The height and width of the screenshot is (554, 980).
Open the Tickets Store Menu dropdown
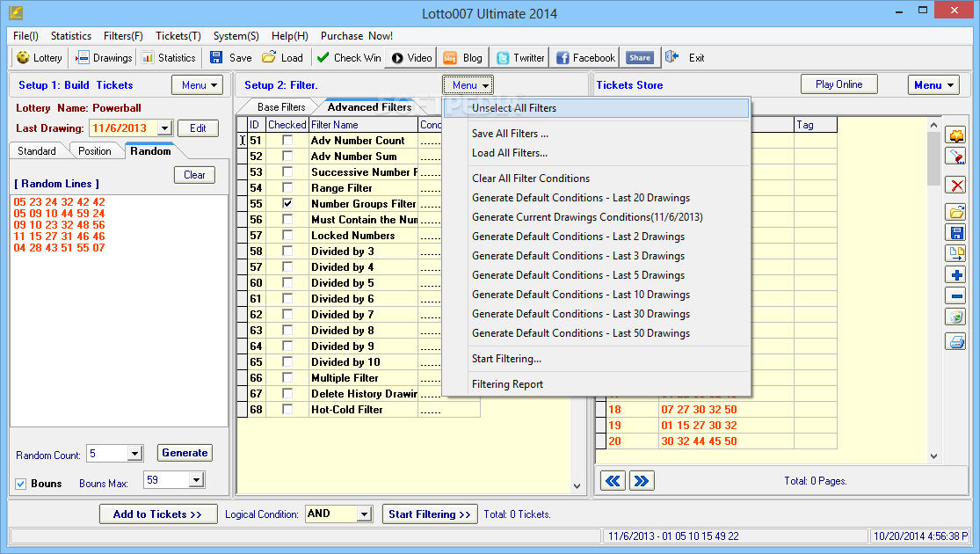coord(933,85)
